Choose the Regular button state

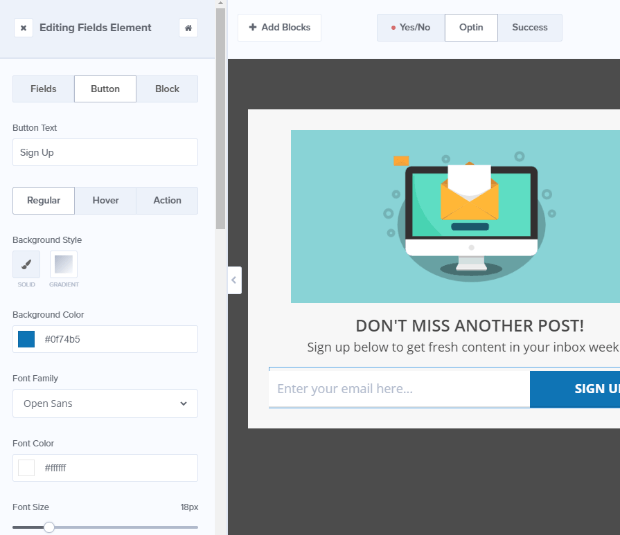click(x=43, y=200)
